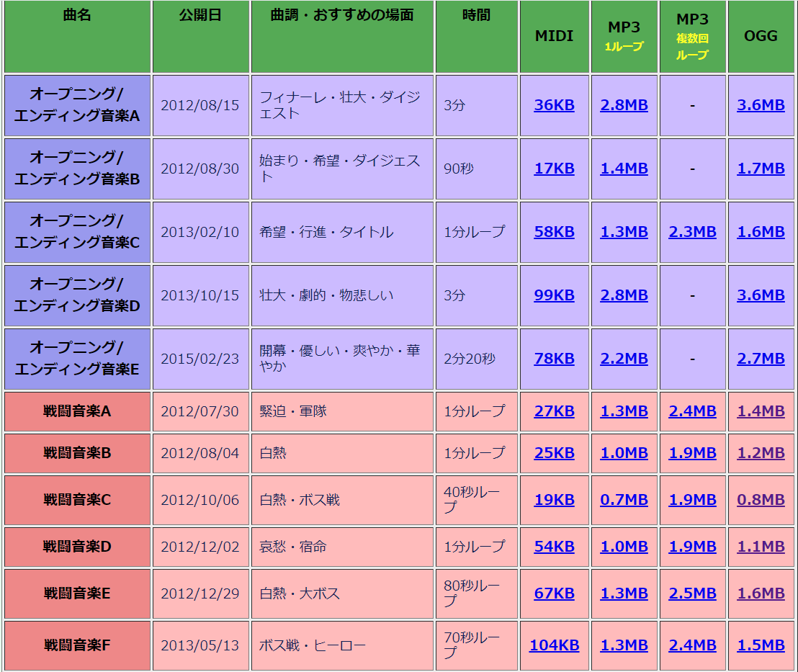The width and height of the screenshot is (798, 672).
Task: Select the description ボス戦・ヒーロー
Action: 313,645
